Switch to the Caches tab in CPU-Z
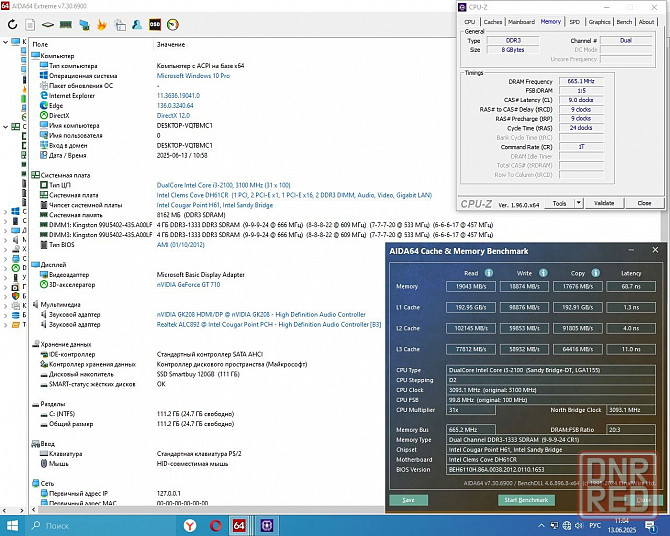670x536 pixels. [x=493, y=22]
